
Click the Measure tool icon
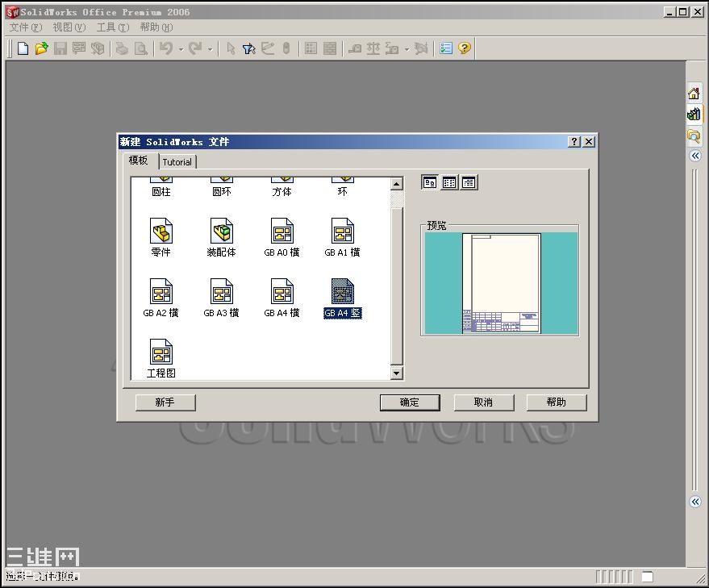(355, 48)
